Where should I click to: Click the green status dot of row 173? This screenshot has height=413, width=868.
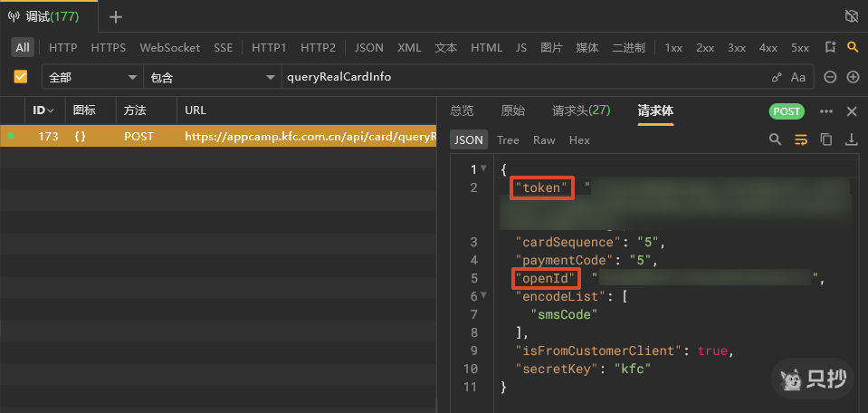tap(11, 136)
